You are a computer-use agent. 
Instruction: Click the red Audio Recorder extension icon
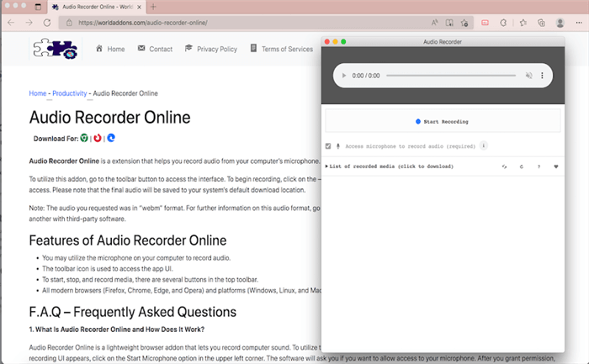pos(485,23)
